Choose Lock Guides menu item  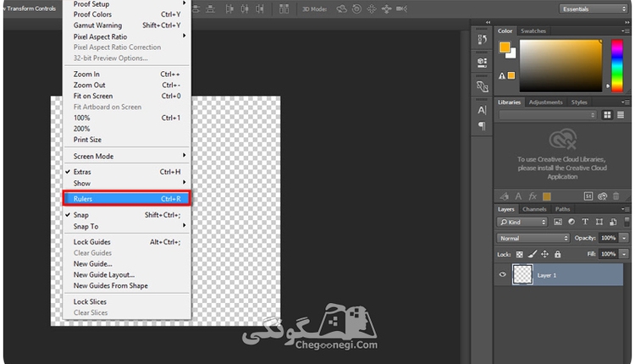click(127, 242)
